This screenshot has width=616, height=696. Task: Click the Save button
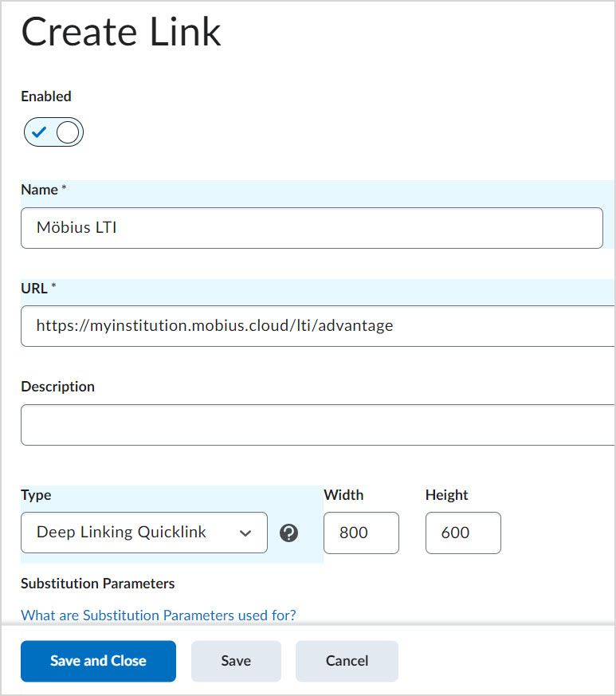click(236, 661)
